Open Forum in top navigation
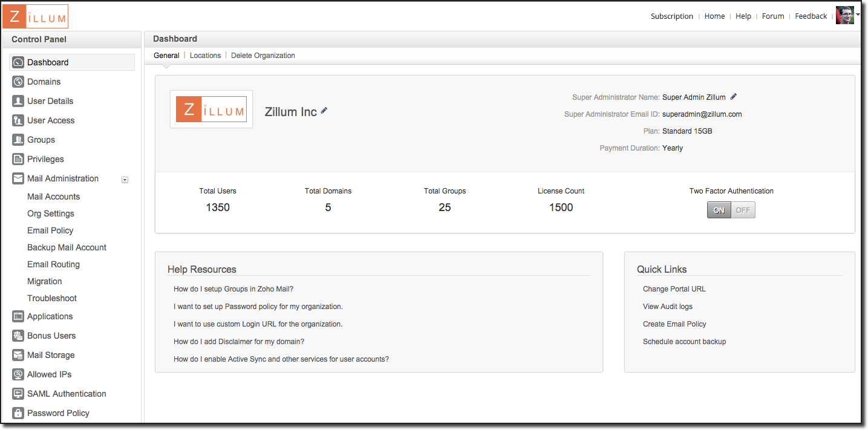Image resolution: width=868 pixels, height=430 pixels. (x=773, y=16)
